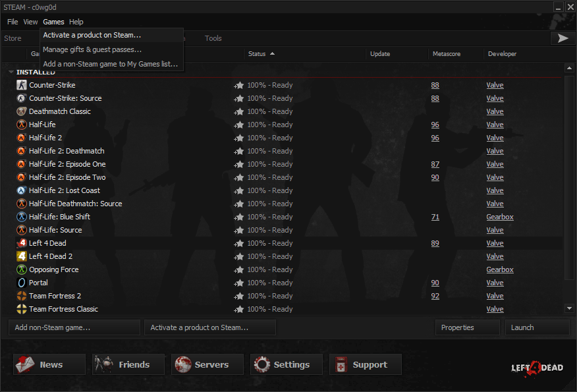This screenshot has width=577, height=392.
Task: Click the Half-Life 2: Episode One icon
Action: pyautogui.click(x=21, y=164)
